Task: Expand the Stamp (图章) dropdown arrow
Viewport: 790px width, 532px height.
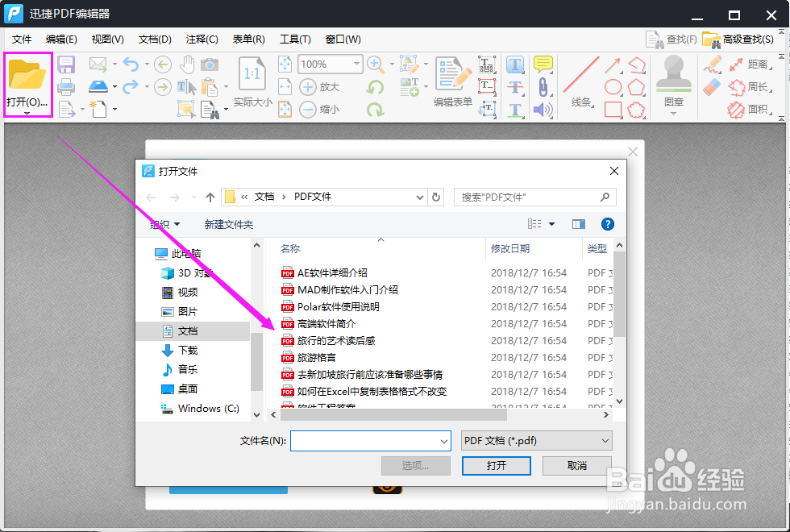Action: coord(674,114)
